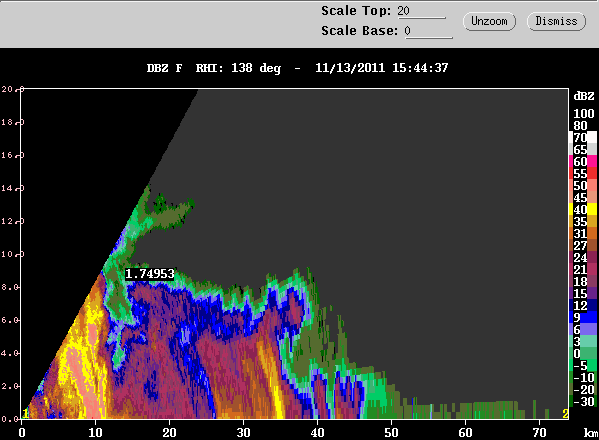The width and height of the screenshot is (599, 440).
Task: Click the 'Scale Base:' label
Action: click(x=359, y=31)
